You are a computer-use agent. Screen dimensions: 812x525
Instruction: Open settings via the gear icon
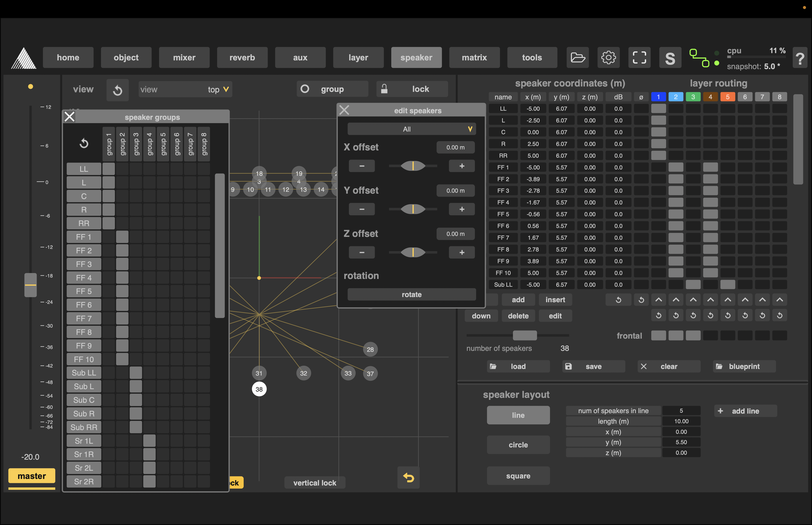click(609, 57)
